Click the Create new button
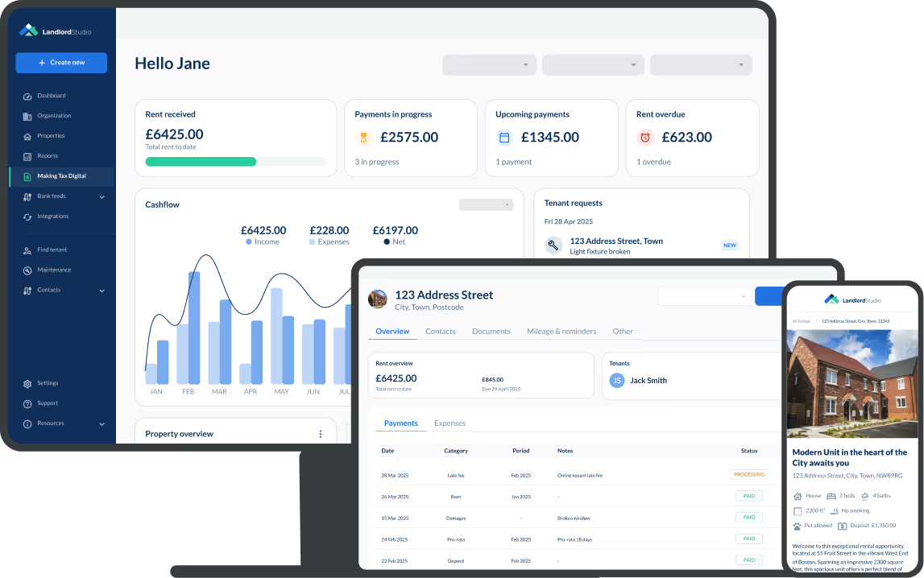This screenshot has width=924, height=578. click(x=61, y=63)
